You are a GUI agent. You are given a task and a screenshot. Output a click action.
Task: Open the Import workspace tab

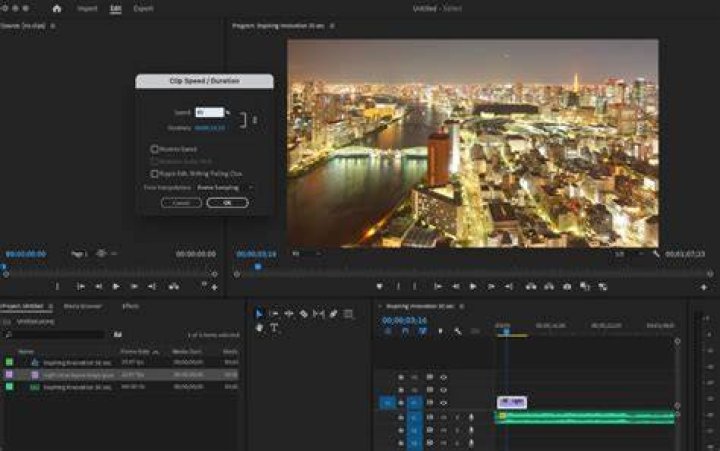pos(87,8)
